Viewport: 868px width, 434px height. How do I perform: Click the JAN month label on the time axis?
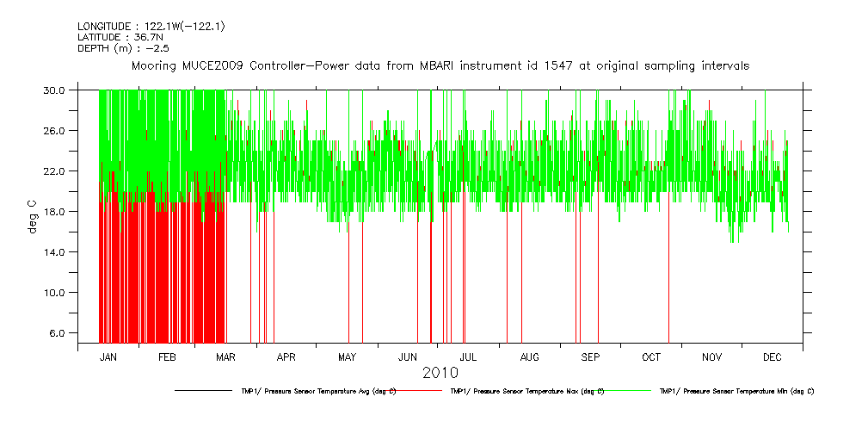coord(108,356)
